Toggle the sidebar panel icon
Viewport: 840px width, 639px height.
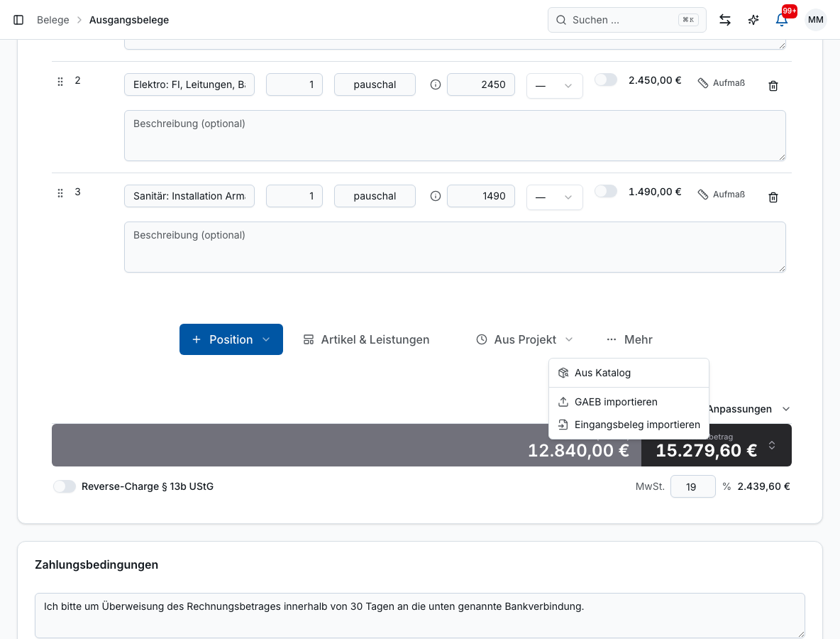tap(18, 20)
